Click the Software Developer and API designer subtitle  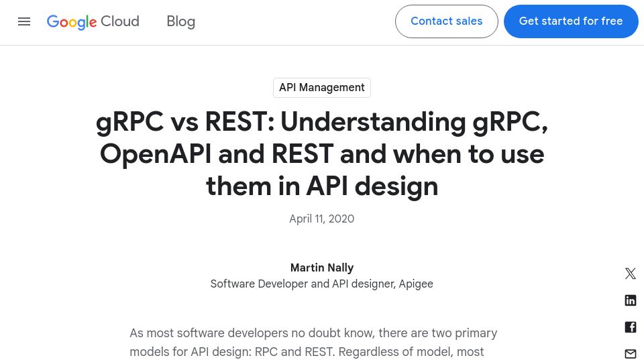(321, 284)
